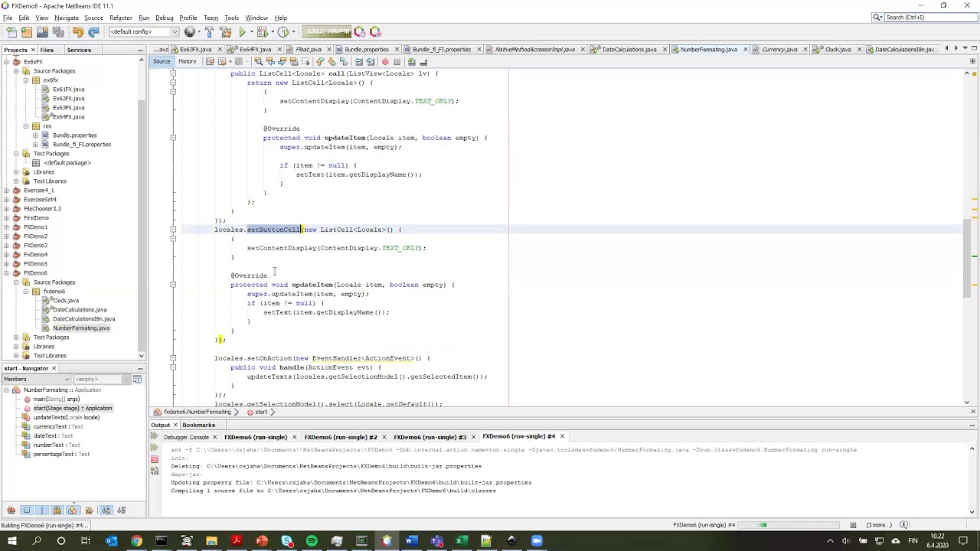Open the Run Project dropdown arrow

pos(250,31)
